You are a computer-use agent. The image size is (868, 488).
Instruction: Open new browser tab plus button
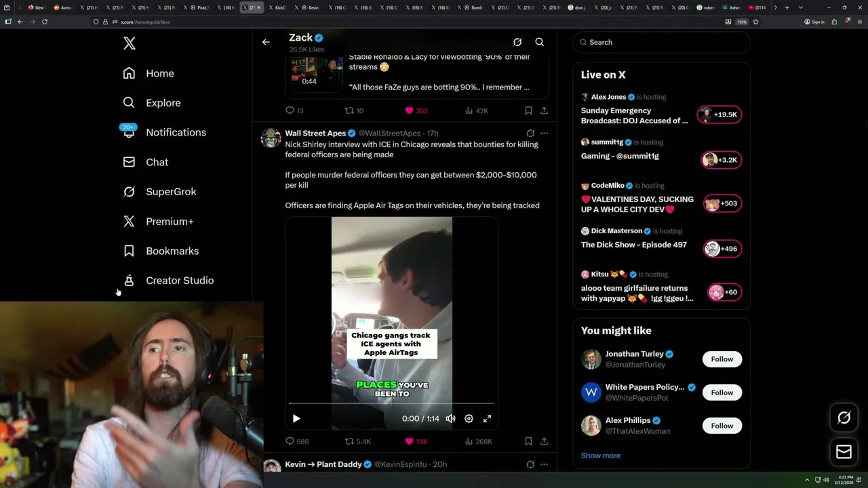[x=787, y=7]
